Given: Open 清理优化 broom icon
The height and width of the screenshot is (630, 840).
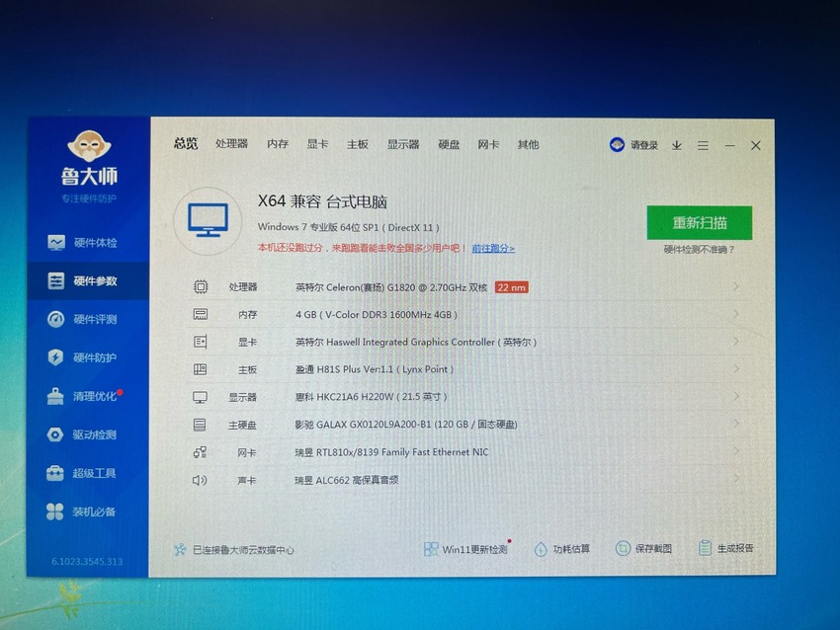Looking at the screenshot, I should click(x=55, y=396).
